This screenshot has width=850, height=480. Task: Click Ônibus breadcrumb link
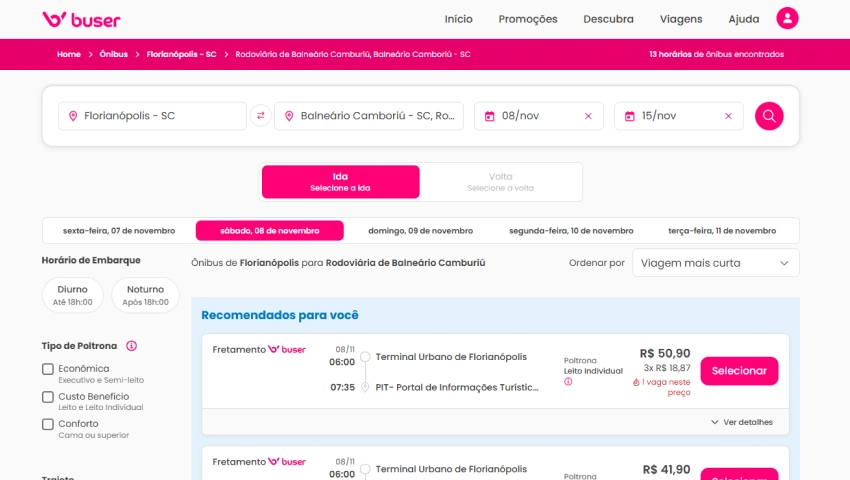pyautogui.click(x=113, y=54)
